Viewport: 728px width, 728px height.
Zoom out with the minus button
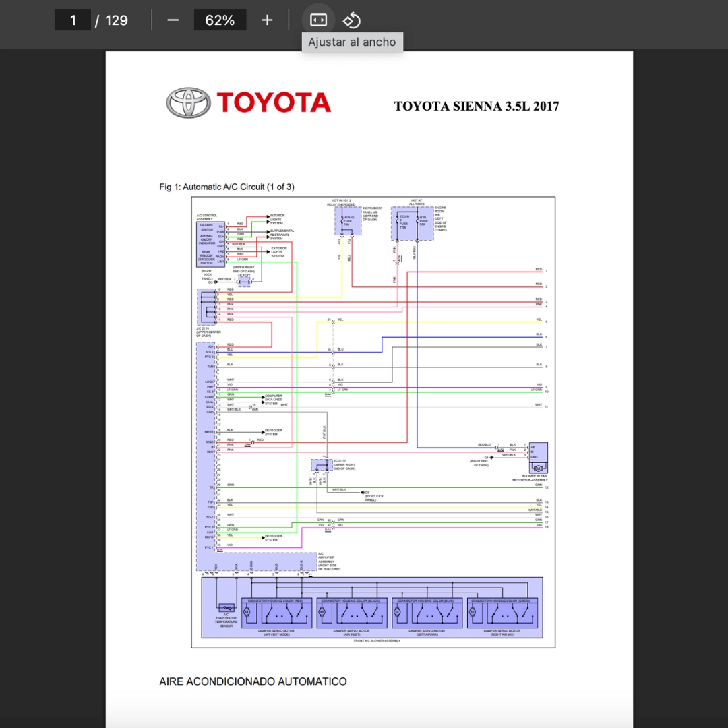[x=173, y=20]
